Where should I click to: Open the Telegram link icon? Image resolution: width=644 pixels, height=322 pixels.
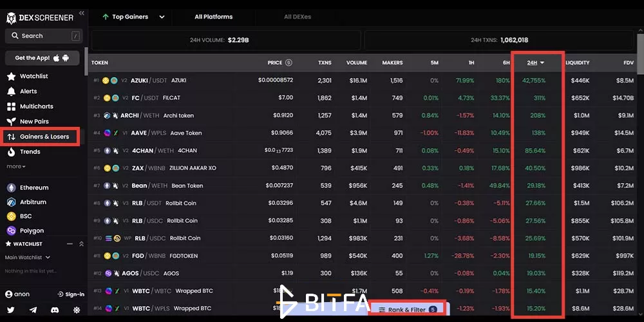[x=33, y=310]
